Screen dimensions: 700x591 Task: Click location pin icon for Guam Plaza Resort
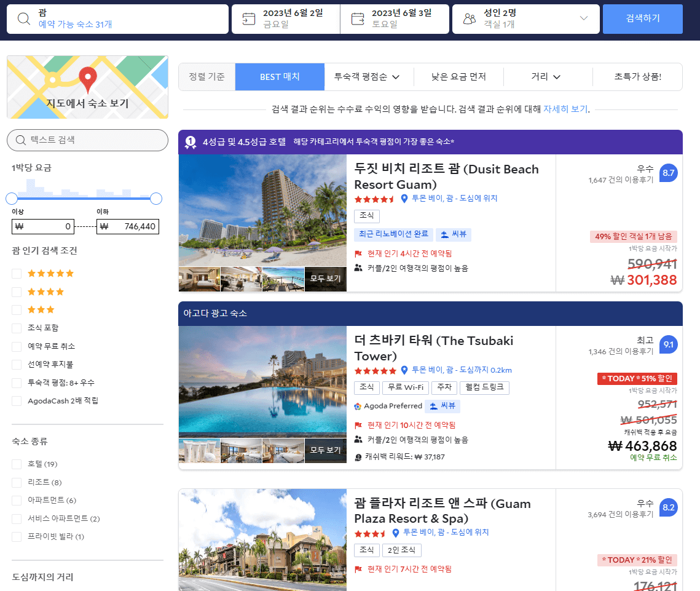click(396, 533)
